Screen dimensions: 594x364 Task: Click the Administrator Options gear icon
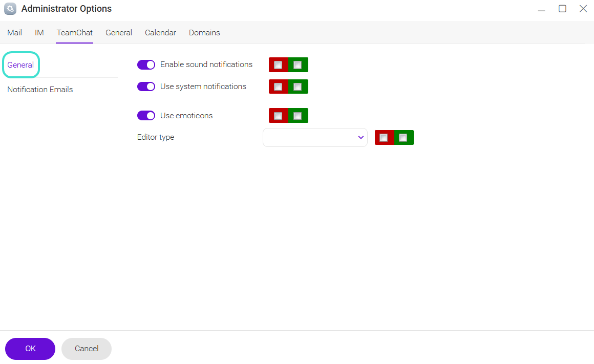pyautogui.click(x=10, y=9)
